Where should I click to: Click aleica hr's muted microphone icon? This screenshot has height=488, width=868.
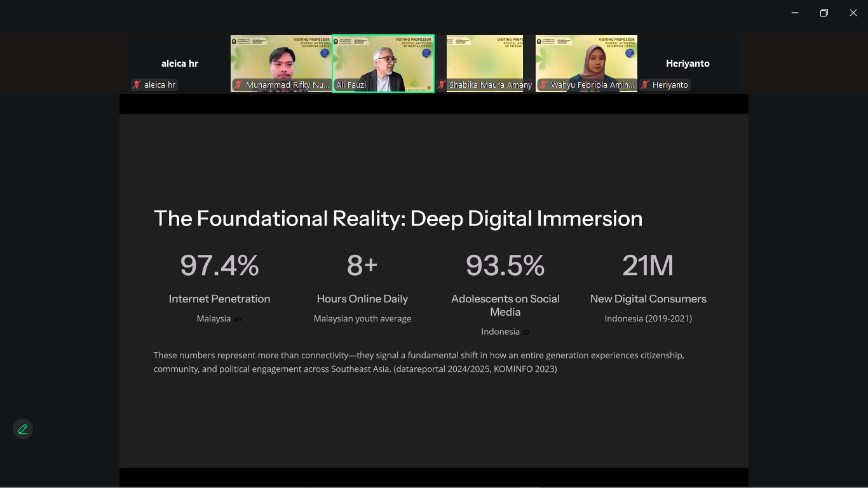(137, 85)
